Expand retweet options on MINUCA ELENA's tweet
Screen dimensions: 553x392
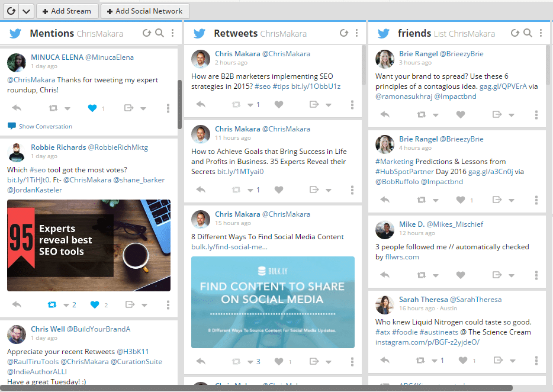(67, 108)
